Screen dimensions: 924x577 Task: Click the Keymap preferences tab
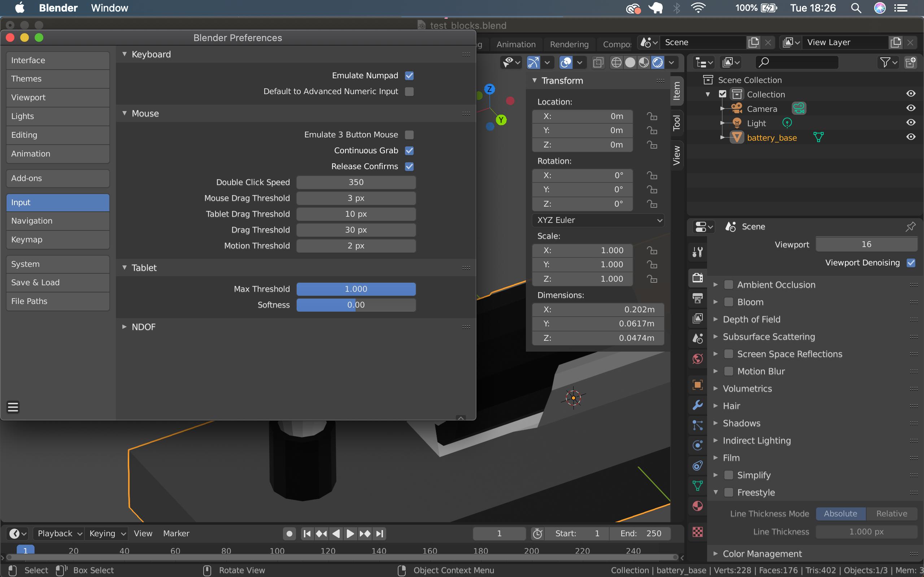tap(57, 239)
